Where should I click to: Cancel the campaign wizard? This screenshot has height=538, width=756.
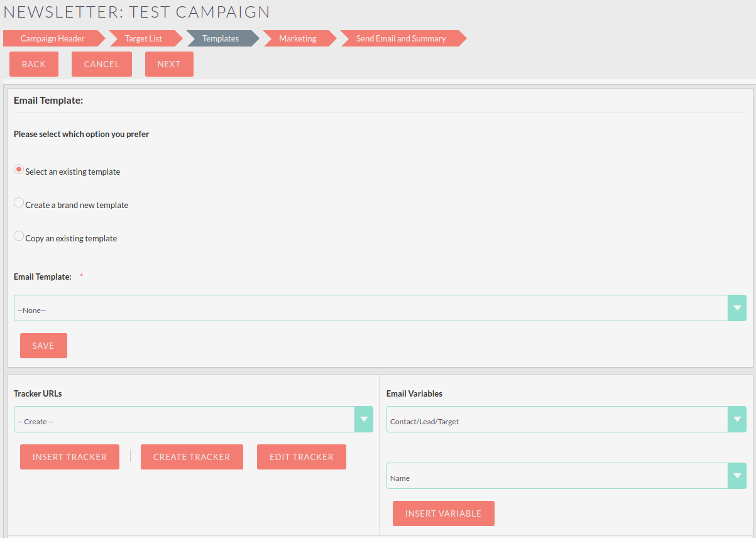[x=102, y=64]
